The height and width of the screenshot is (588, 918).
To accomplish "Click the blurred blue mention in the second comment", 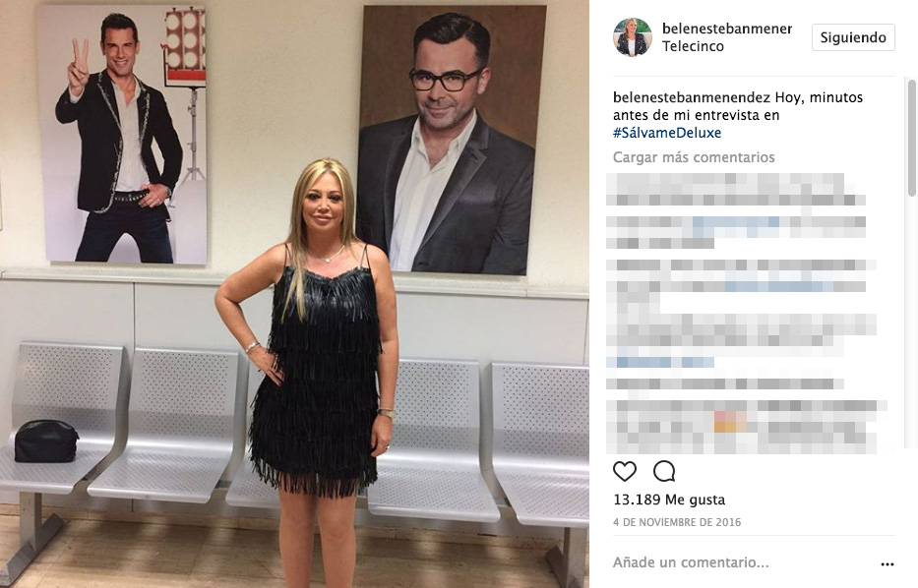I will click(x=736, y=222).
